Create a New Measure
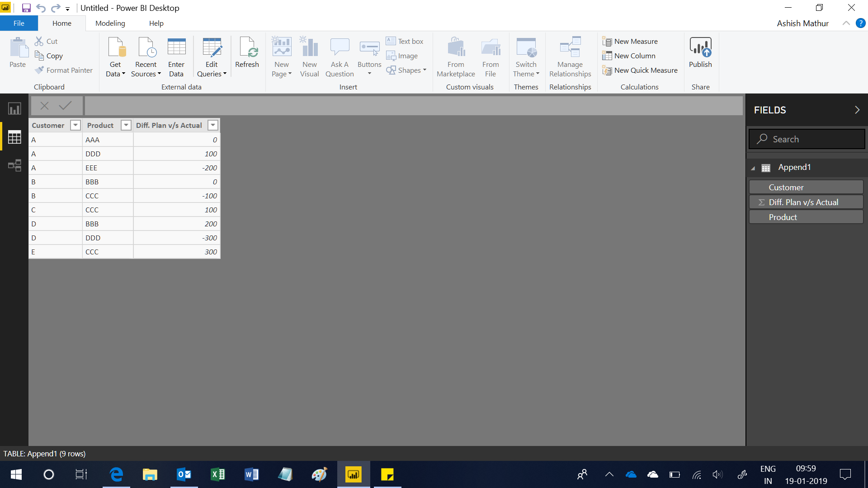The width and height of the screenshot is (868, 488). pos(630,41)
